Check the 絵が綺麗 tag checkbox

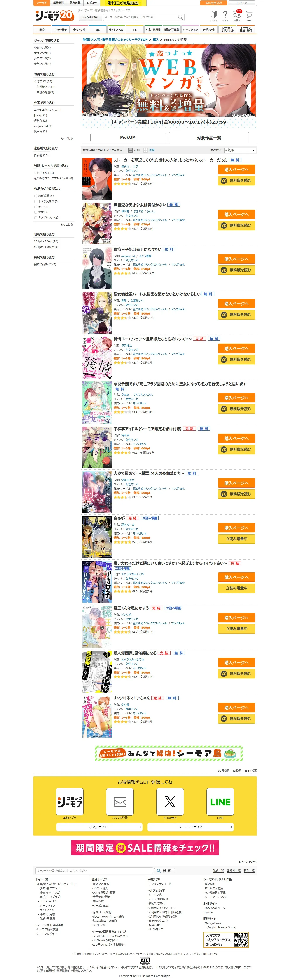(36, 196)
